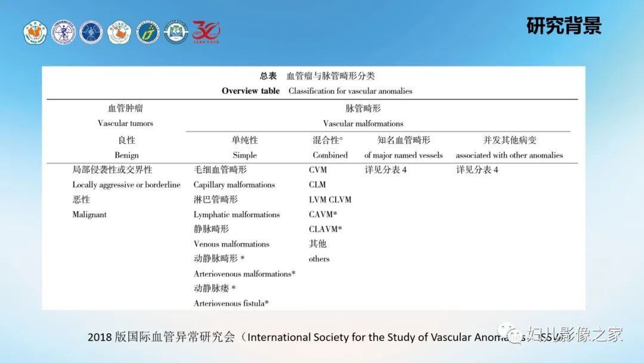Click the entry 动静脉瘘 *
This screenshot has height=363, width=644.
click(x=215, y=288)
